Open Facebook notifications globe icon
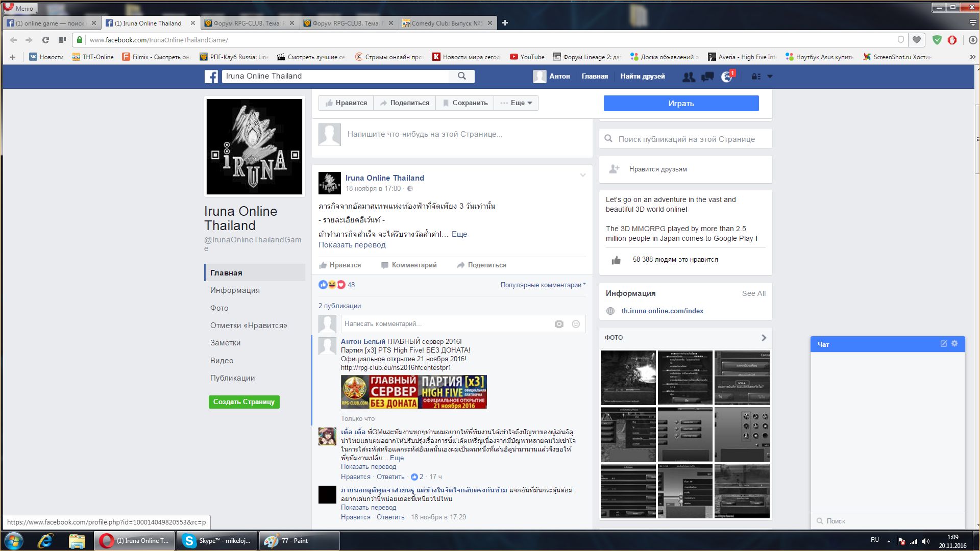980x551 pixels. pyautogui.click(x=727, y=77)
